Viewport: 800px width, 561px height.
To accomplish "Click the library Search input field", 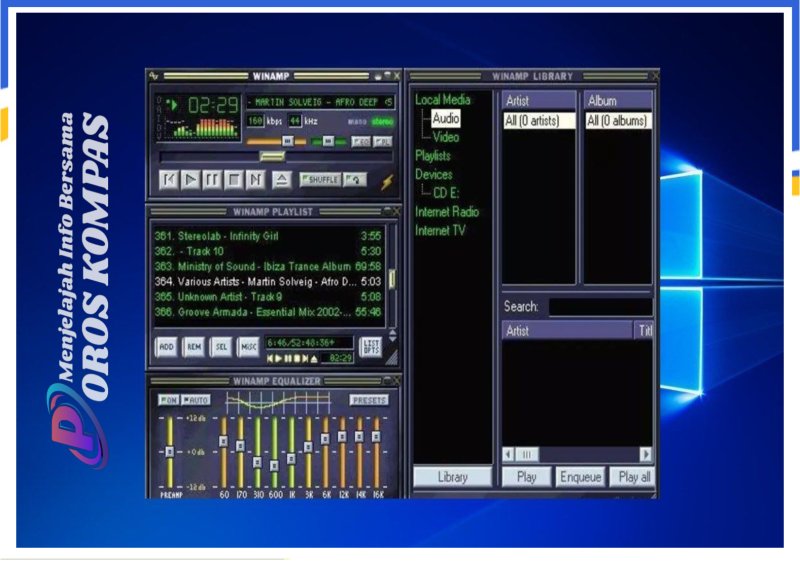I will pos(600,307).
